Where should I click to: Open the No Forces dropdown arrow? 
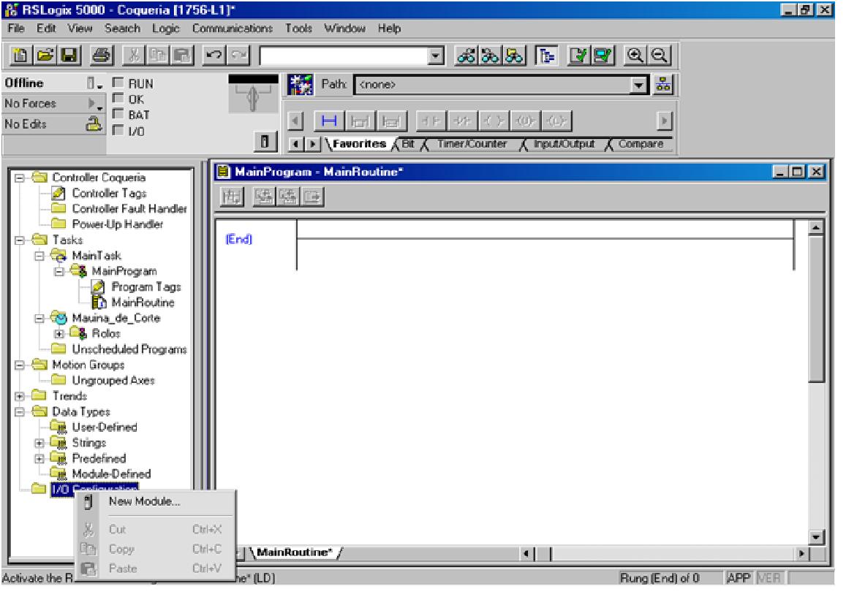[x=95, y=103]
